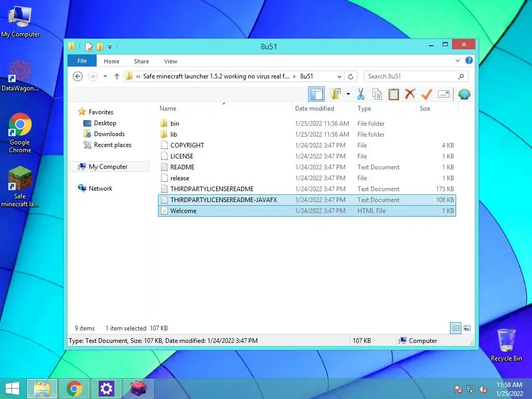Click the Paste clipboard icon
The height and width of the screenshot is (399, 532).
[x=394, y=94]
